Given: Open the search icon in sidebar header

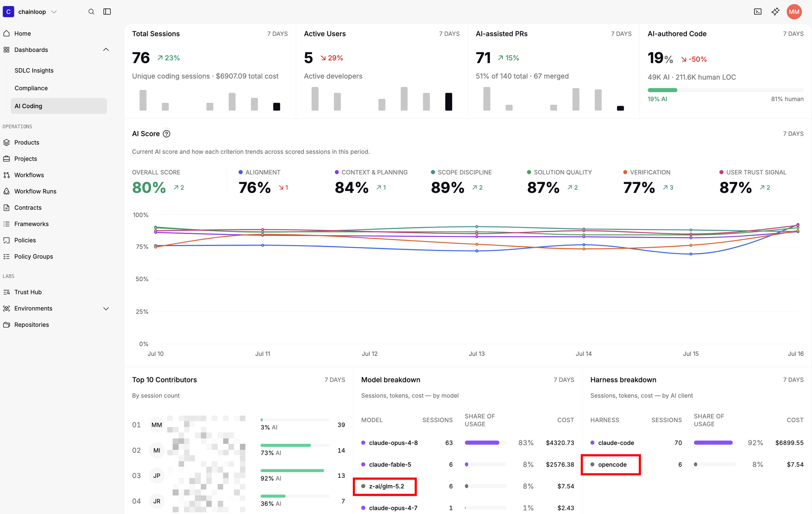Looking at the screenshot, I should (91, 12).
